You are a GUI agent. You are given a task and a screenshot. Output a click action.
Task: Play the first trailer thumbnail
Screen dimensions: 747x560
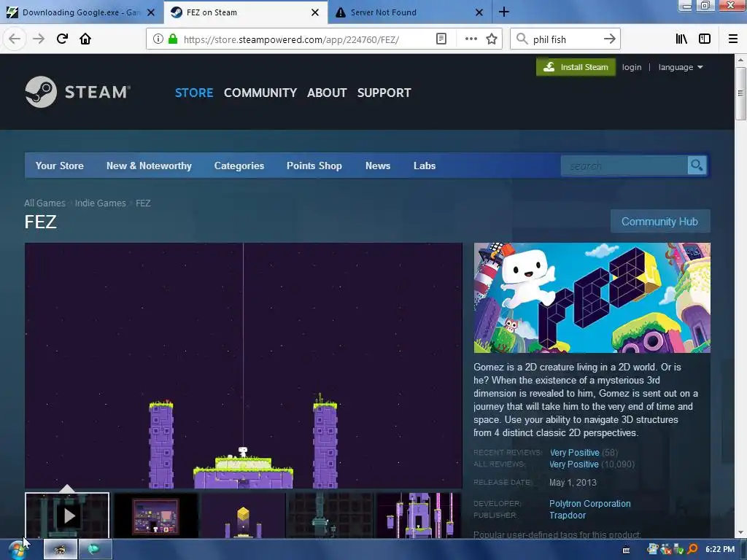67,516
